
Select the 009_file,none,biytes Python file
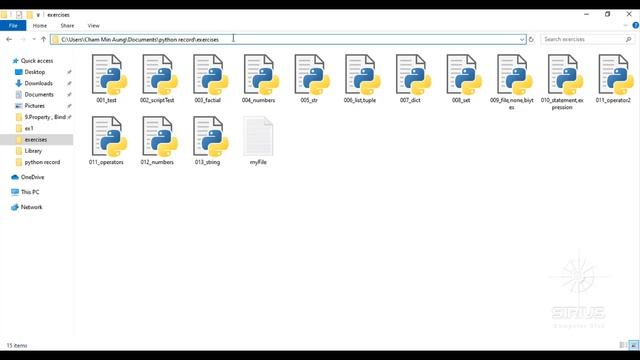click(511, 82)
